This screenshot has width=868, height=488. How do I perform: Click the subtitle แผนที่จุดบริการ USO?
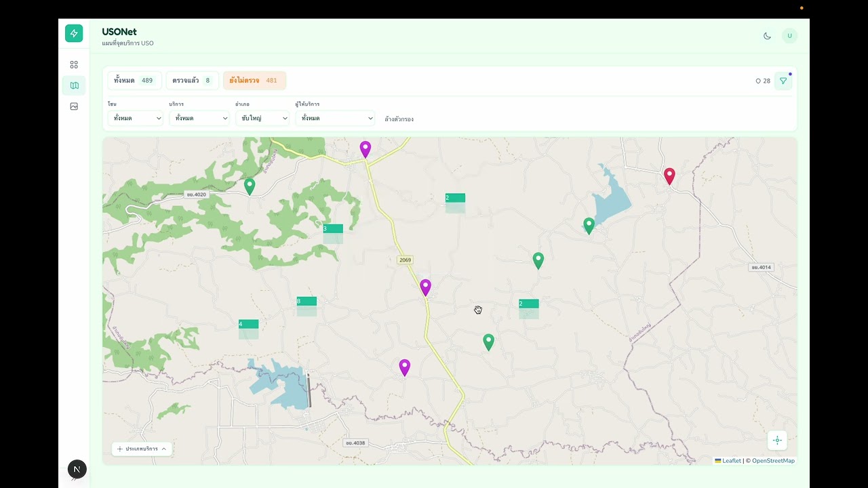click(127, 43)
